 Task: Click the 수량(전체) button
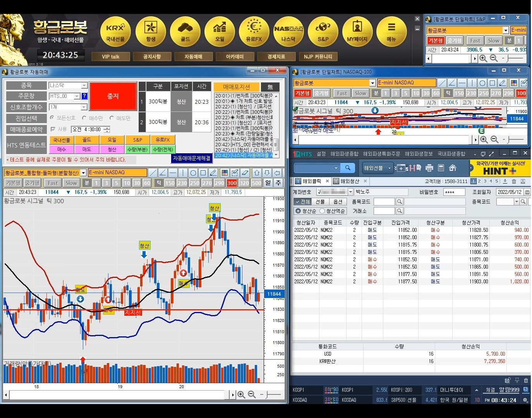click(x=163, y=149)
